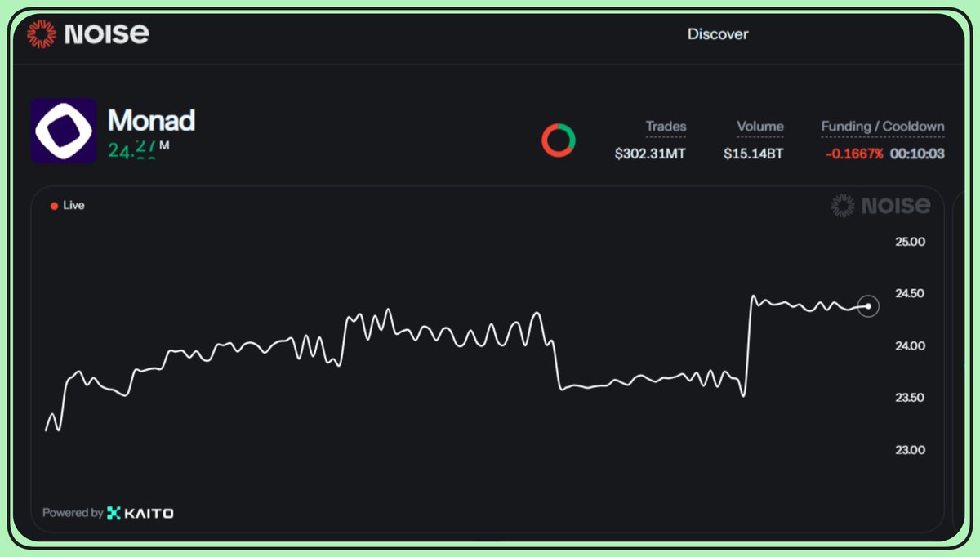Screen dimensions: 980x557
Task: Click the Monad token logo
Action: point(64,131)
